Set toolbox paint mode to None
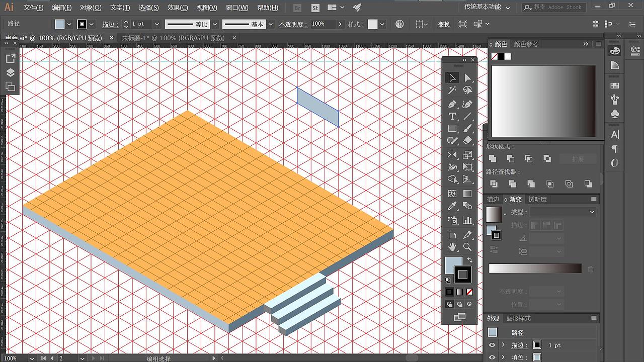This screenshot has width=644, height=362. pyautogui.click(x=469, y=292)
